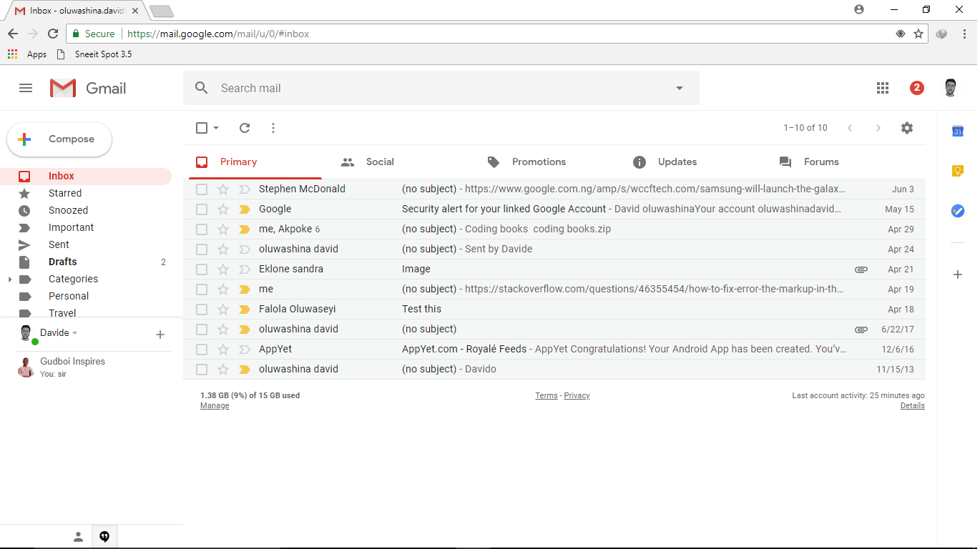The image size is (980, 549).
Task: Star the Eklone sandra Image email
Action: coord(223,269)
